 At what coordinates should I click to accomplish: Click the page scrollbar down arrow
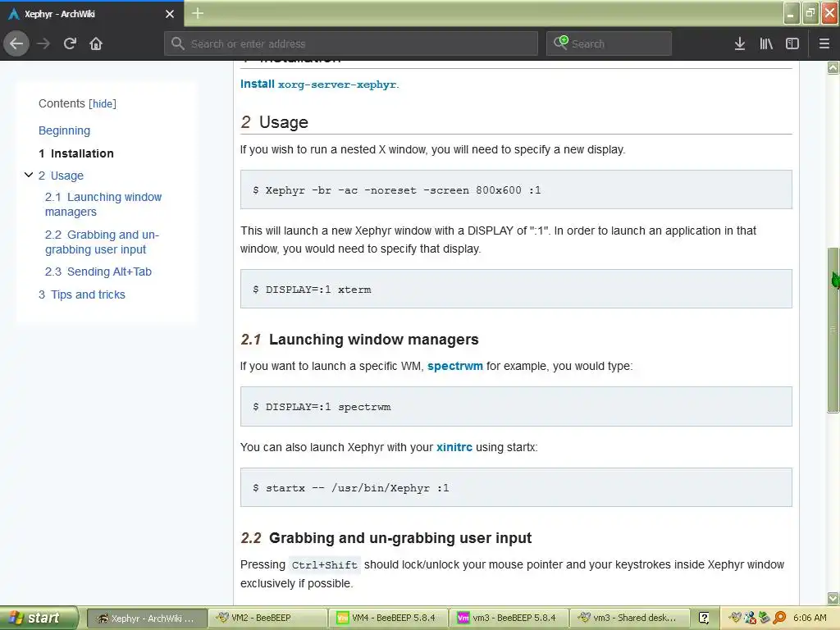pos(833,598)
